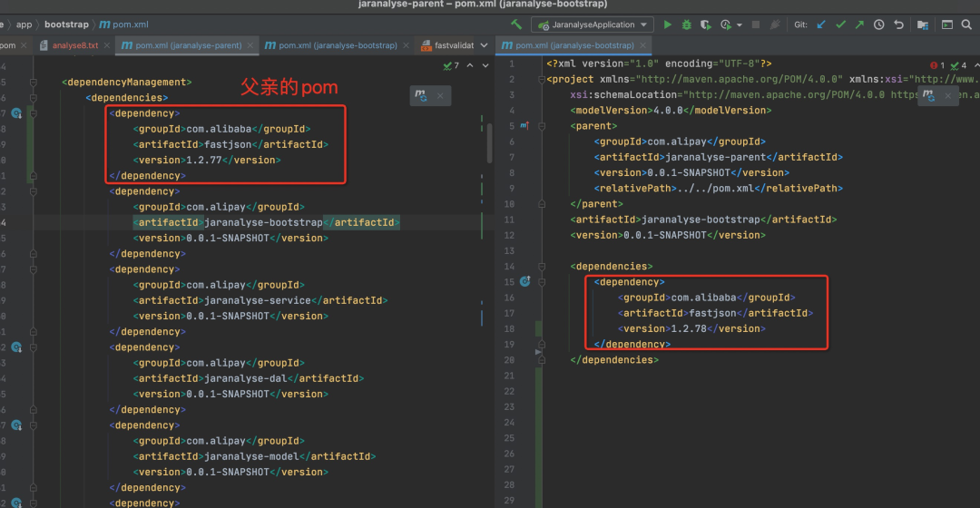Click Git Update Project blue arrow
Image resolution: width=980 pixels, height=508 pixels.
822,25
